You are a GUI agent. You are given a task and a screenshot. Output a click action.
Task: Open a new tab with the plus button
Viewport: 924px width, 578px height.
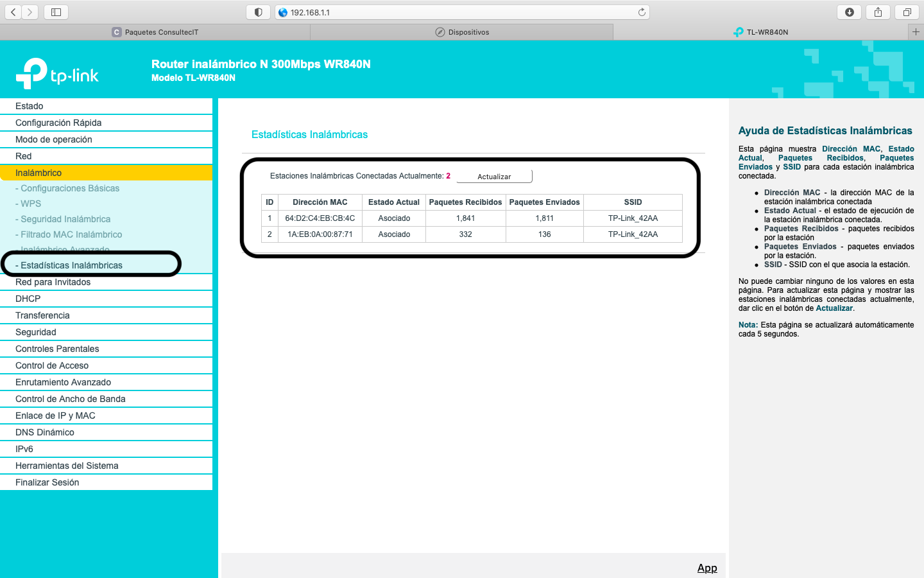click(916, 31)
